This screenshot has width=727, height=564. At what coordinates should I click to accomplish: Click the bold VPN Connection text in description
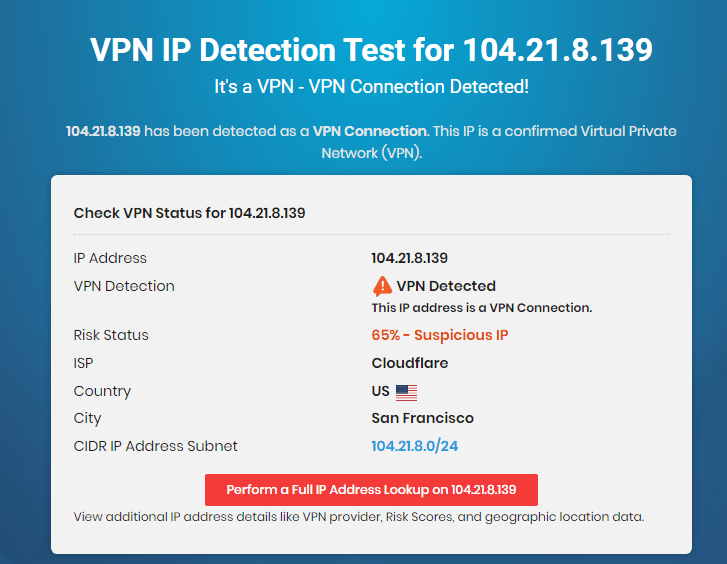(x=370, y=131)
